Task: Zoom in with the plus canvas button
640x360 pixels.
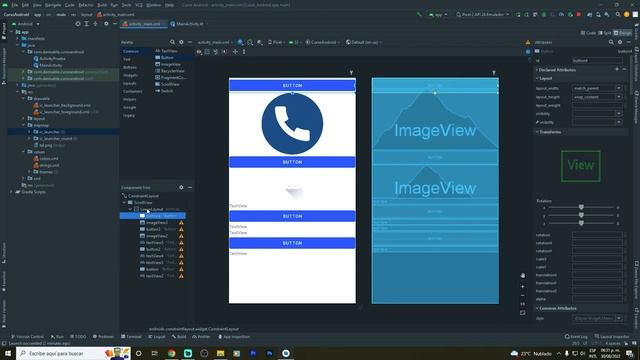Action: click(523, 287)
